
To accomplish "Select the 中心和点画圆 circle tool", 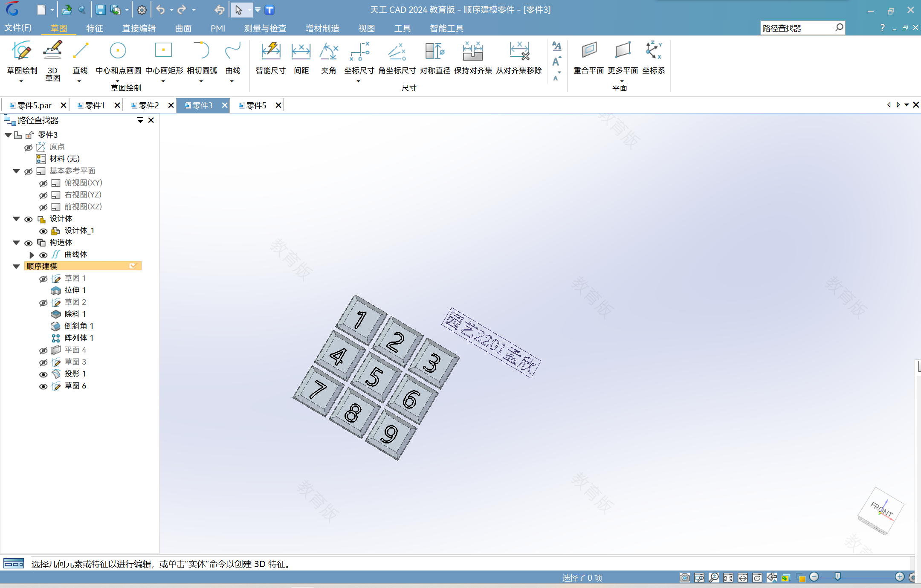I will click(x=118, y=58).
